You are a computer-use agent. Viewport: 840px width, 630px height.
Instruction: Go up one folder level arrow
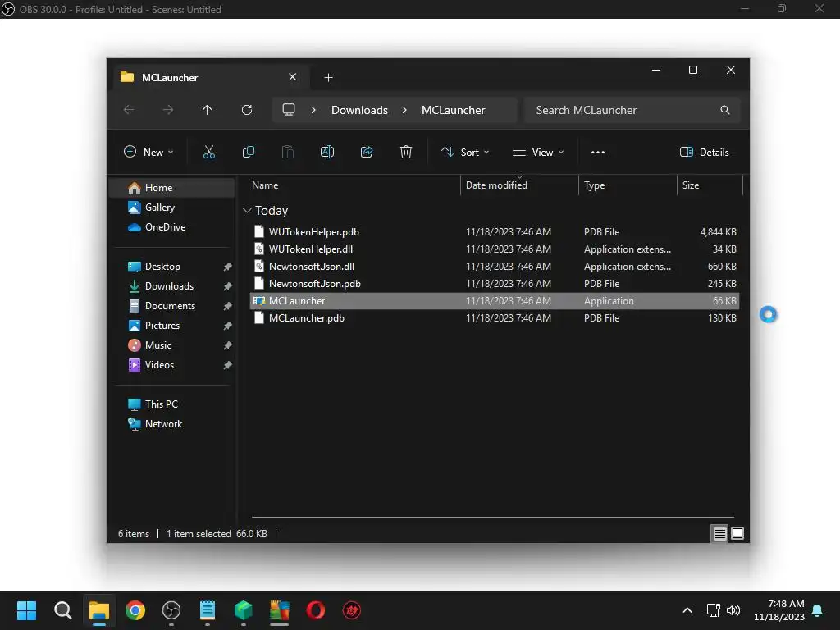click(208, 110)
